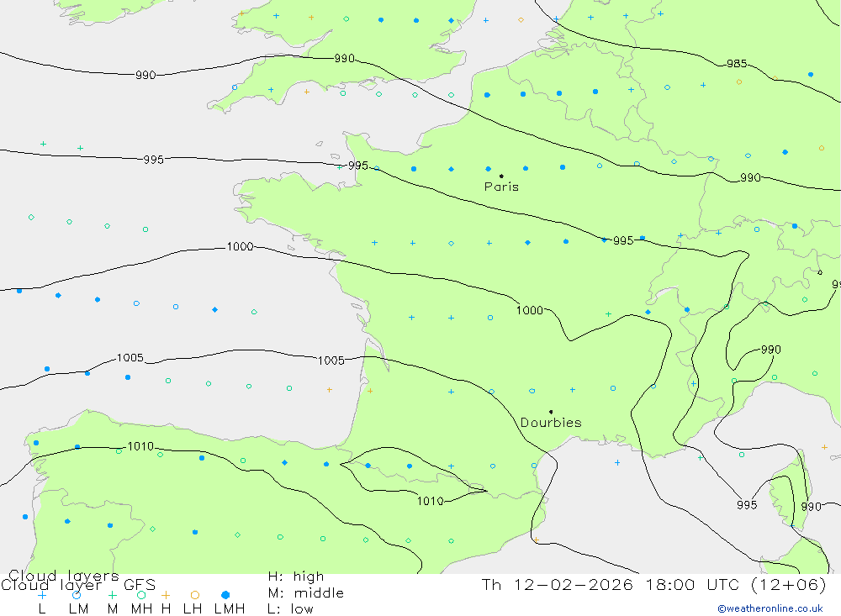Click the '1010' isobar label over northwest Spain
Image resolution: width=841 pixels, height=616 pixels.
click(140, 446)
